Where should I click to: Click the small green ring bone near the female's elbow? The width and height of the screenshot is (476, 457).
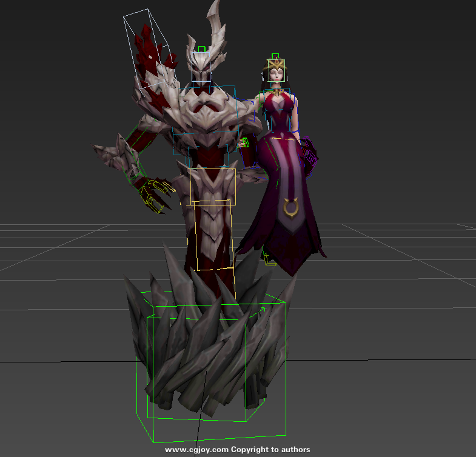tap(246, 143)
